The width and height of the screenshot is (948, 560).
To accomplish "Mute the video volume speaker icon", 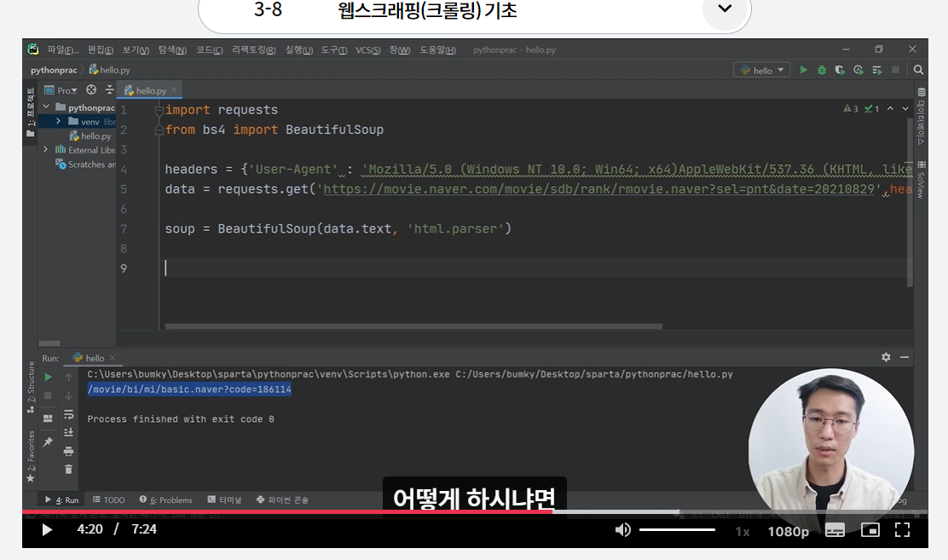I will (622, 530).
